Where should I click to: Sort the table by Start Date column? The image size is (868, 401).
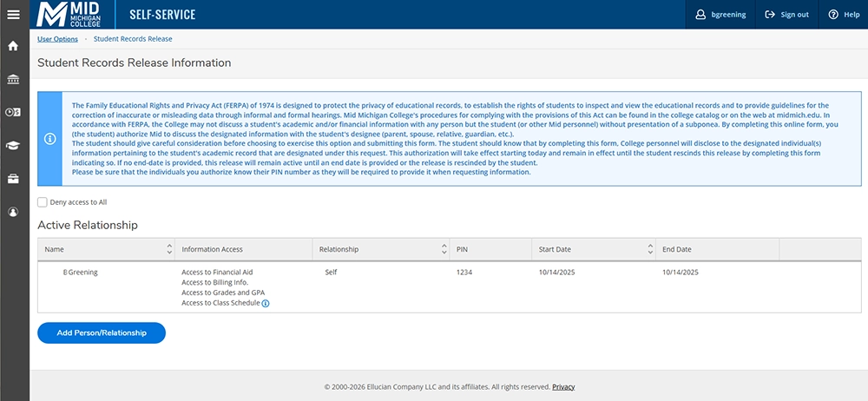(650, 249)
